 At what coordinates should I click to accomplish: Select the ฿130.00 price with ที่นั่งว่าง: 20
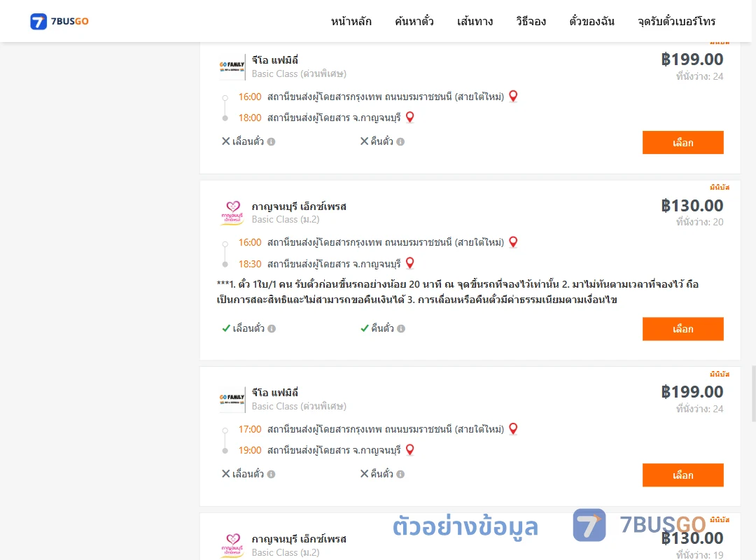tap(692, 206)
